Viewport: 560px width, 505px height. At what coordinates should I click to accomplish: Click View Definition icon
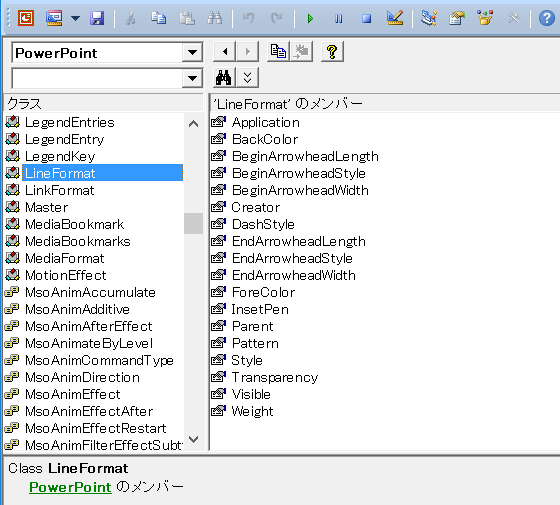[x=302, y=52]
